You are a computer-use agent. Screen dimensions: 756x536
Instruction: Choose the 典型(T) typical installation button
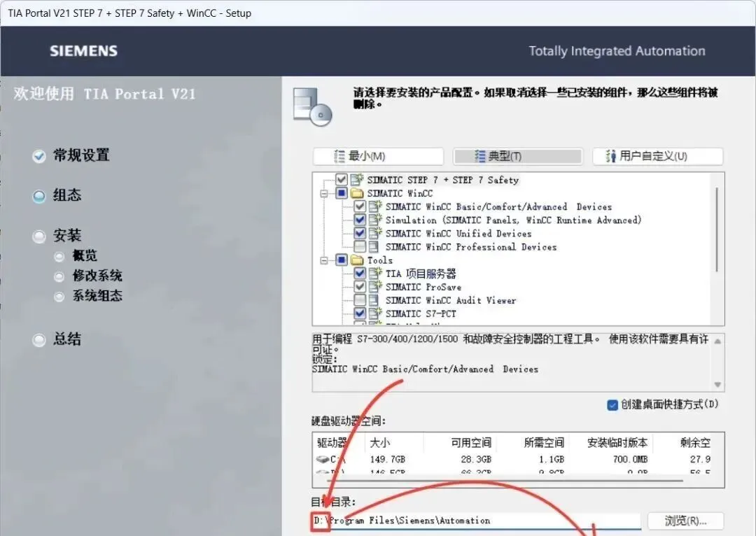pyautogui.click(x=518, y=156)
